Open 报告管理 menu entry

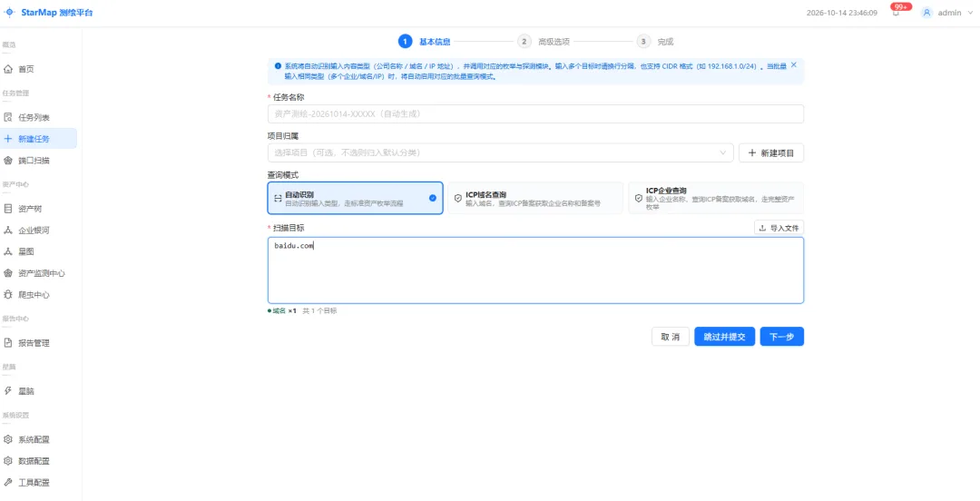(39, 342)
